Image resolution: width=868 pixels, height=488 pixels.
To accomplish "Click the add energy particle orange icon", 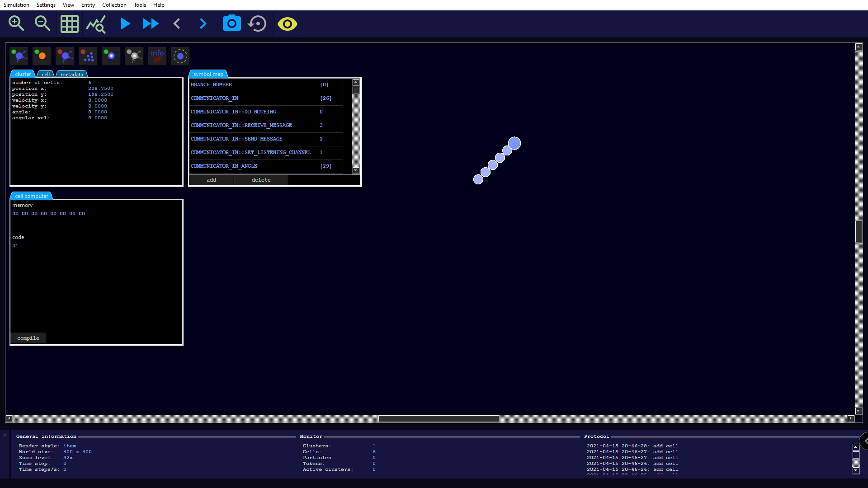I will pos(42,56).
